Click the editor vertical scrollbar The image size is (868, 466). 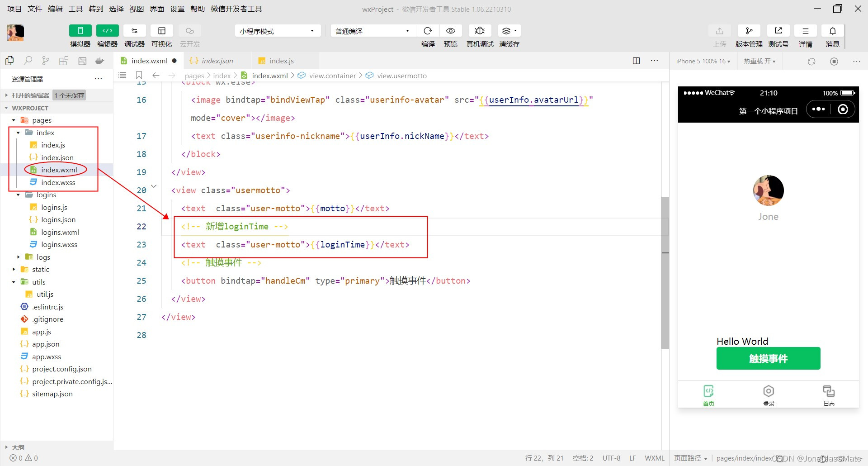665,272
